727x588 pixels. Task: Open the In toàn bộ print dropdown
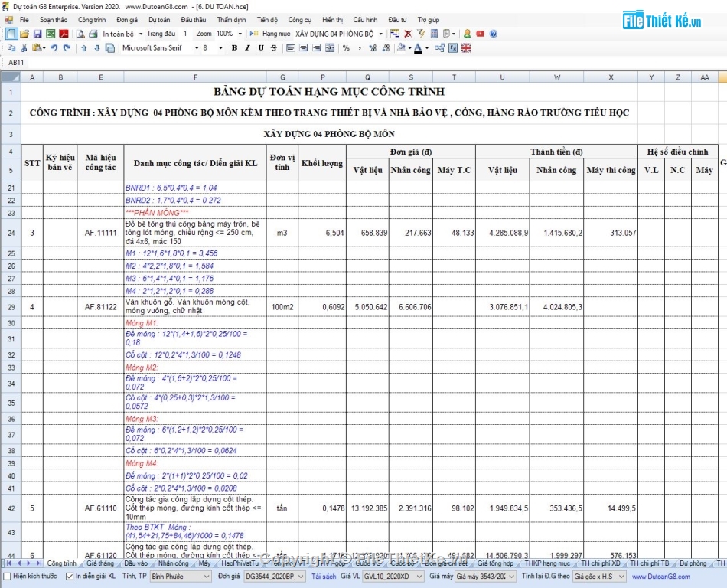point(141,34)
